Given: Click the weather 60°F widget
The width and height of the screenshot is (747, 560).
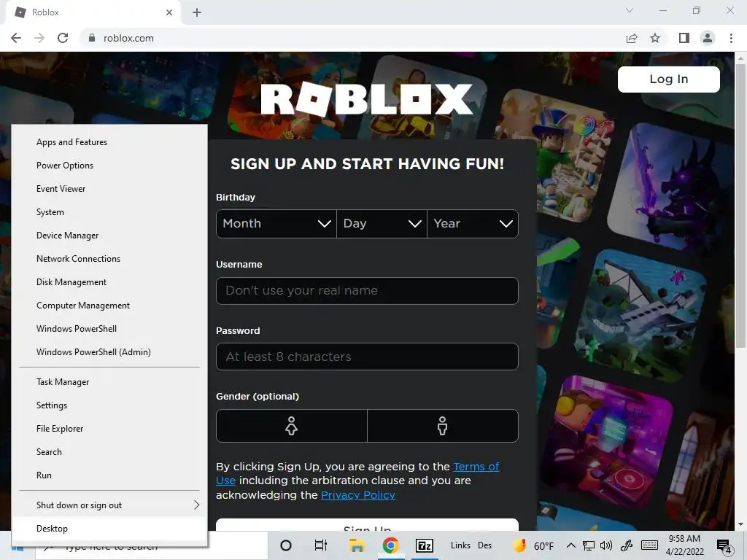Looking at the screenshot, I should [x=533, y=545].
